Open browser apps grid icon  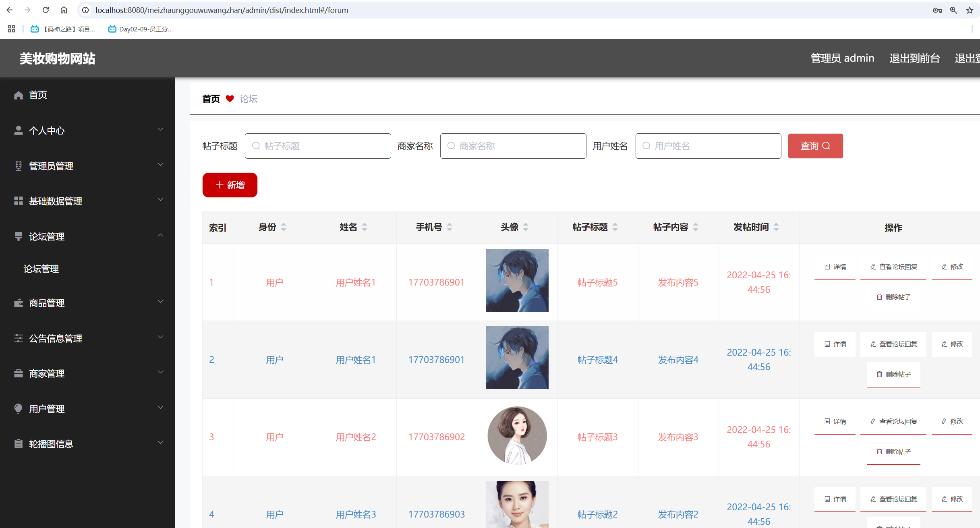(11, 29)
